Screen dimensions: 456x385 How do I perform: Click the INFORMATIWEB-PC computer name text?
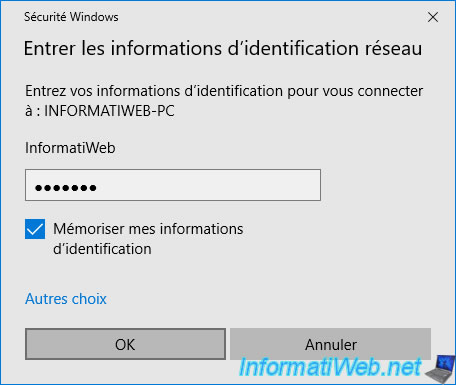109,111
